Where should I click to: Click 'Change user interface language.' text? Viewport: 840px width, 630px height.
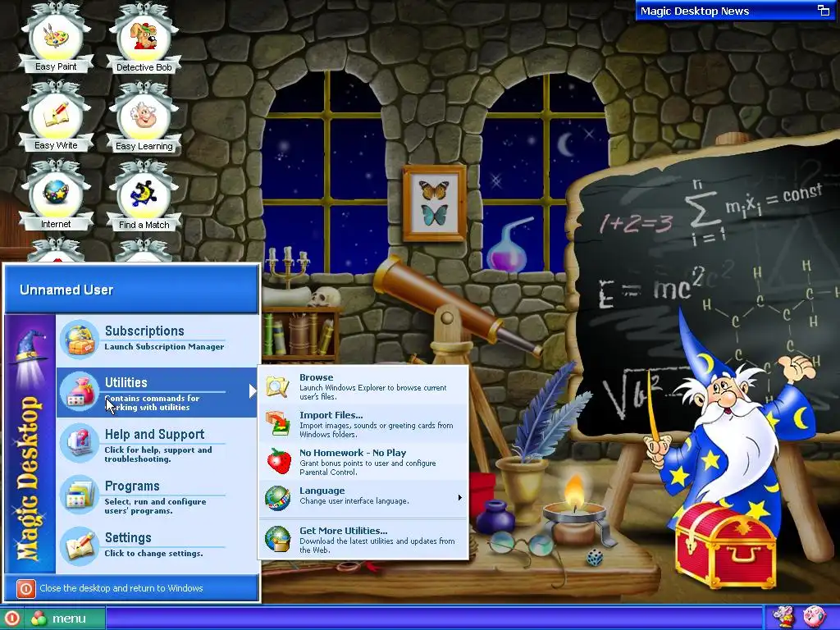tap(354, 501)
